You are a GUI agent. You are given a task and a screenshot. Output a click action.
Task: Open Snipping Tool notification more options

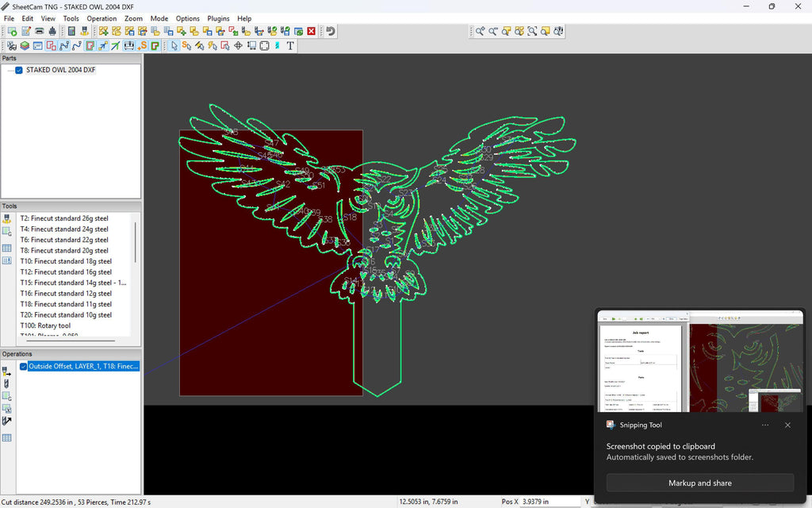[x=765, y=425]
